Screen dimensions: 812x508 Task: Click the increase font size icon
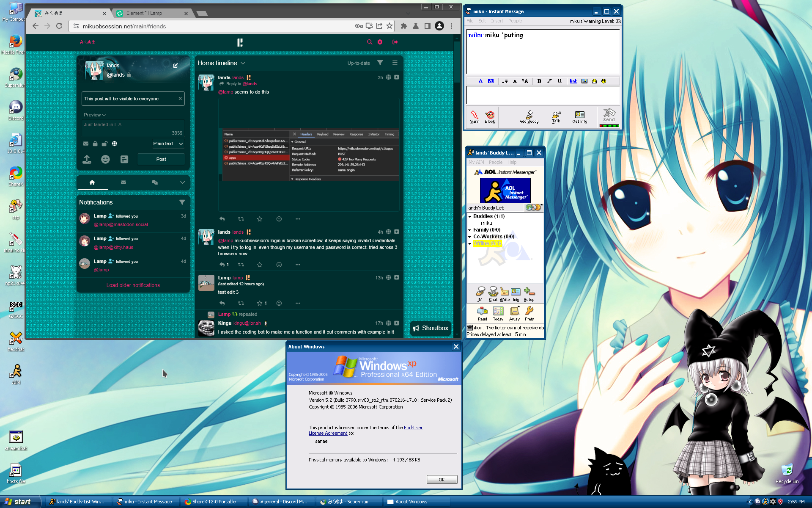click(x=525, y=81)
